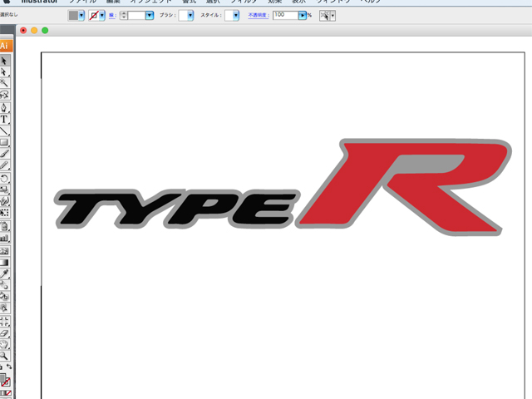Select the Pencil tool
The width and height of the screenshot is (532, 399).
pyautogui.click(x=4, y=165)
